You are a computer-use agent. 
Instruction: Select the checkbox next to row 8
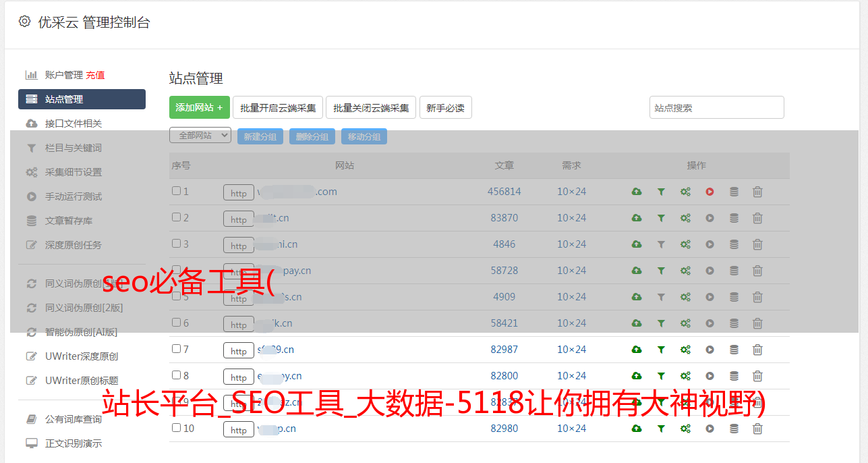pos(176,375)
